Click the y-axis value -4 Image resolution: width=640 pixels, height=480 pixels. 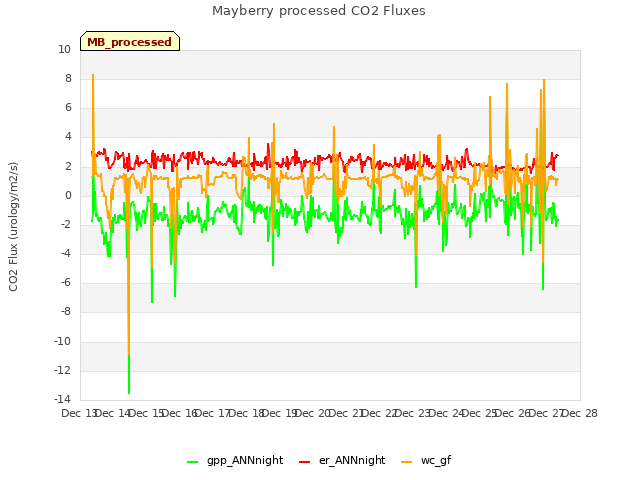coord(65,253)
